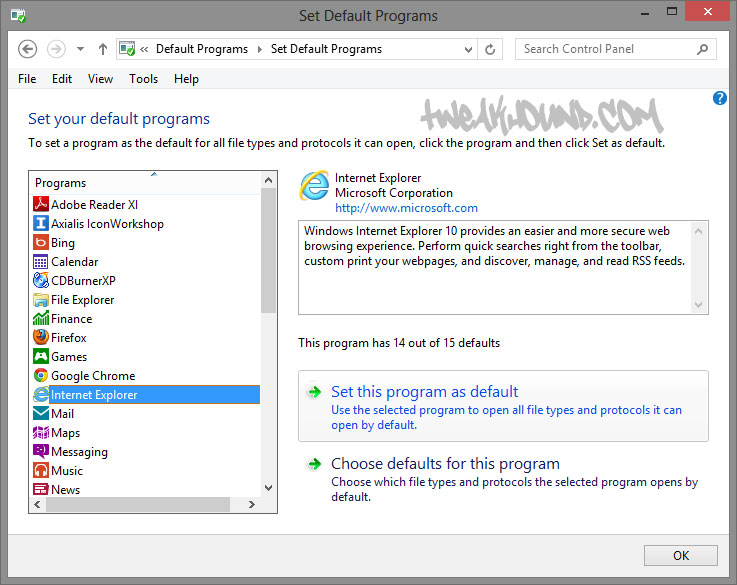Viewport: 737px width, 585px height.
Task: Click the Finance chart icon
Action: coord(41,319)
